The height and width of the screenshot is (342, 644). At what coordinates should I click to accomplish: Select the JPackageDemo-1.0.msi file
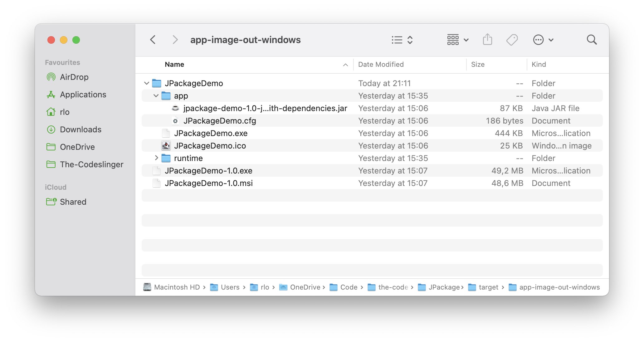pos(209,183)
